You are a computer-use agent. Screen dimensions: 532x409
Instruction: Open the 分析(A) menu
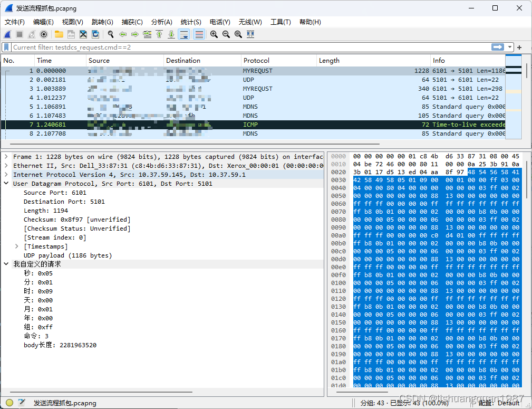(x=161, y=22)
